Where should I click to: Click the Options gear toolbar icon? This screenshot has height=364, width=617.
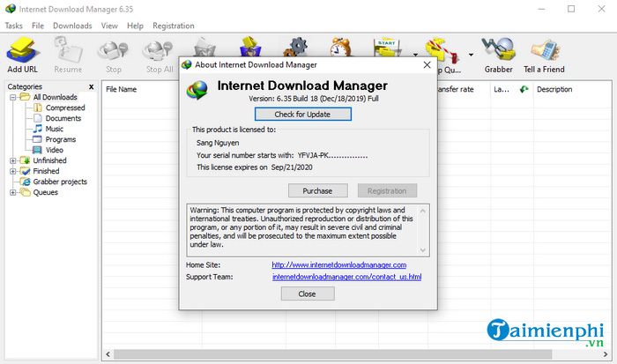click(295, 48)
